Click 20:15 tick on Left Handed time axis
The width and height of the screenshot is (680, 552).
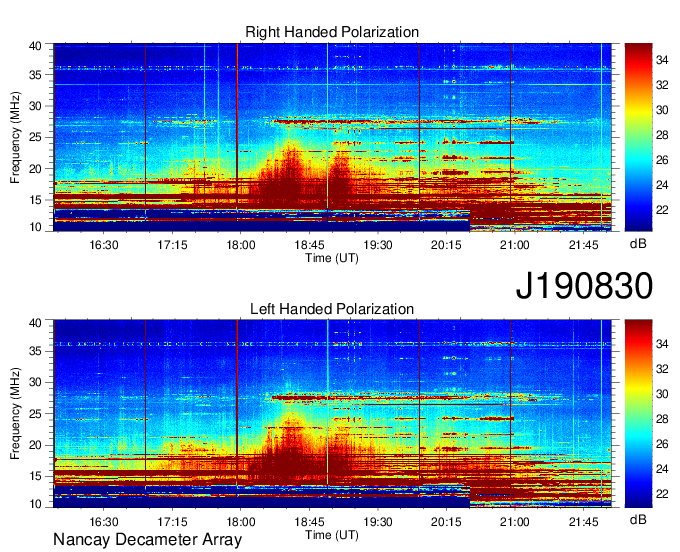(x=446, y=522)
